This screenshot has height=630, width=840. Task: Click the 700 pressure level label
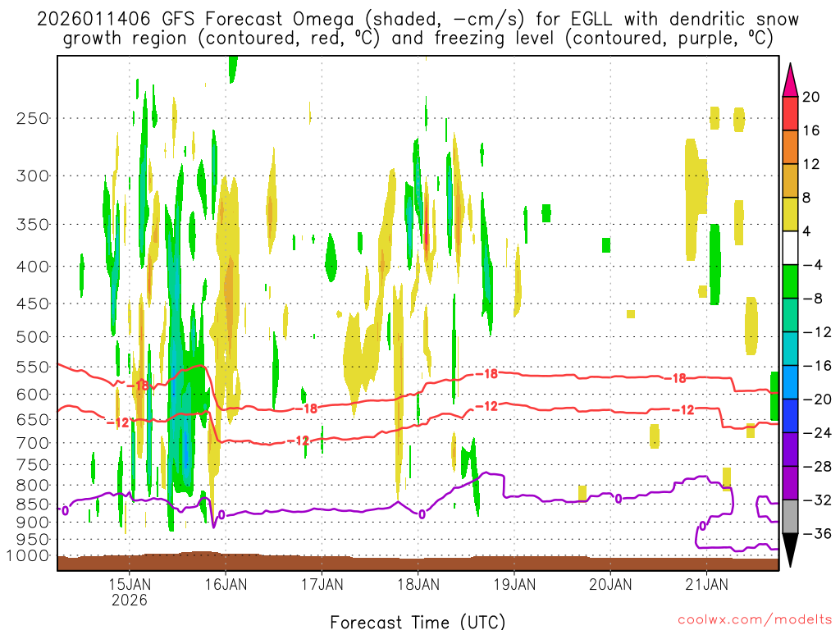[x=33, y=443]
